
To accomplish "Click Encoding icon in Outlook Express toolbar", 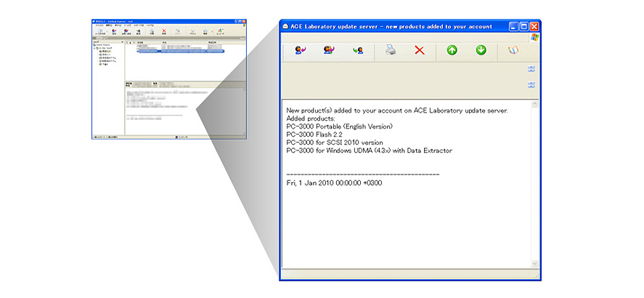I will (220, 31).
